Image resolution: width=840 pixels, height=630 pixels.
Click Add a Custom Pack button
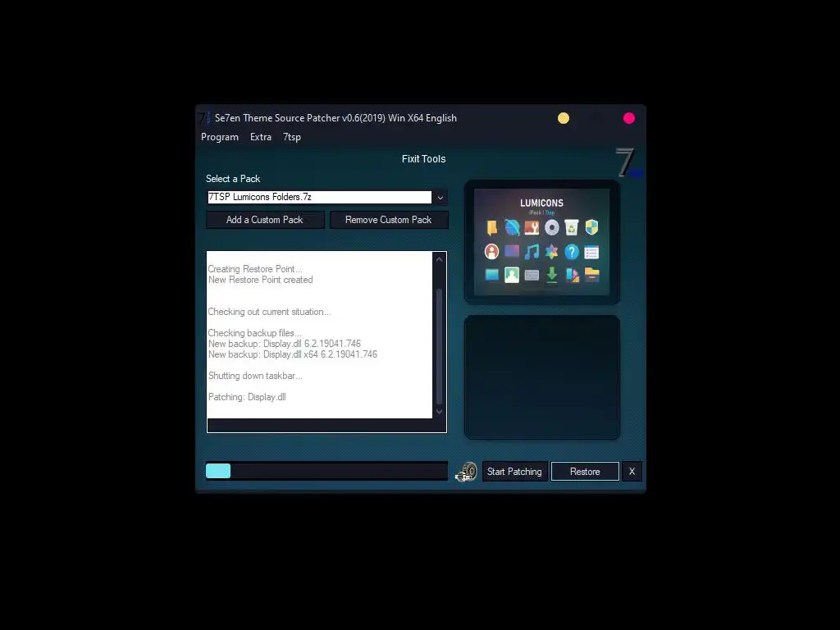265,220
